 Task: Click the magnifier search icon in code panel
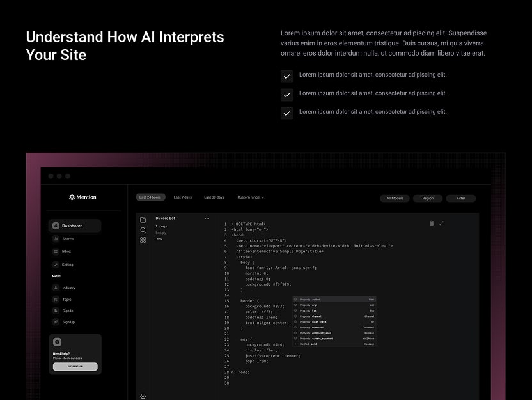pos(143,230)
